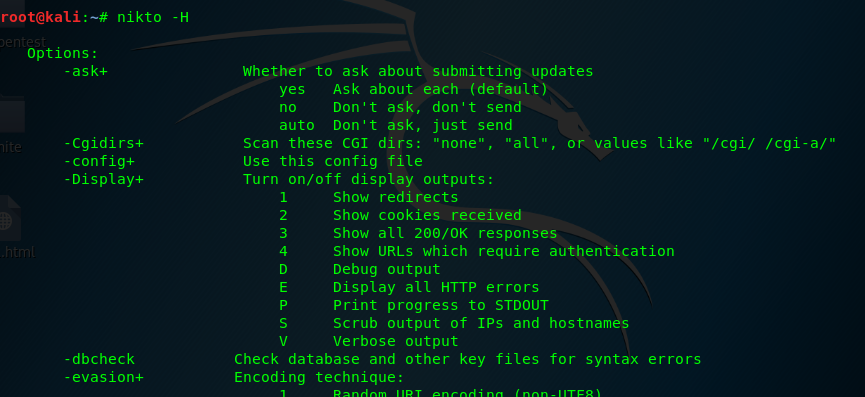Screen dimensions: 865x397
Task: Click the 'nikto -H' command text
Action: click(x=153, y=17)
